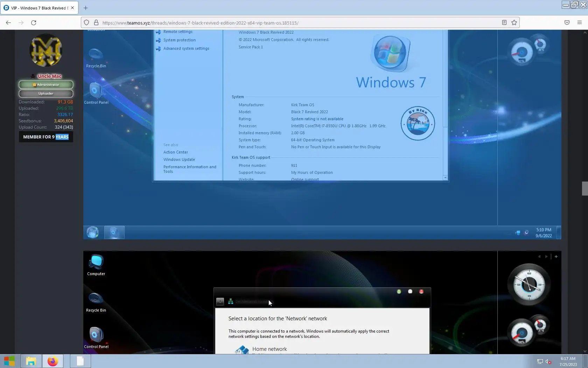Click the page vertical scrollbar thumb
Image resolution: width=588 pixels, height=368 pixels.
pyautogui.click(x=585, y=189)
